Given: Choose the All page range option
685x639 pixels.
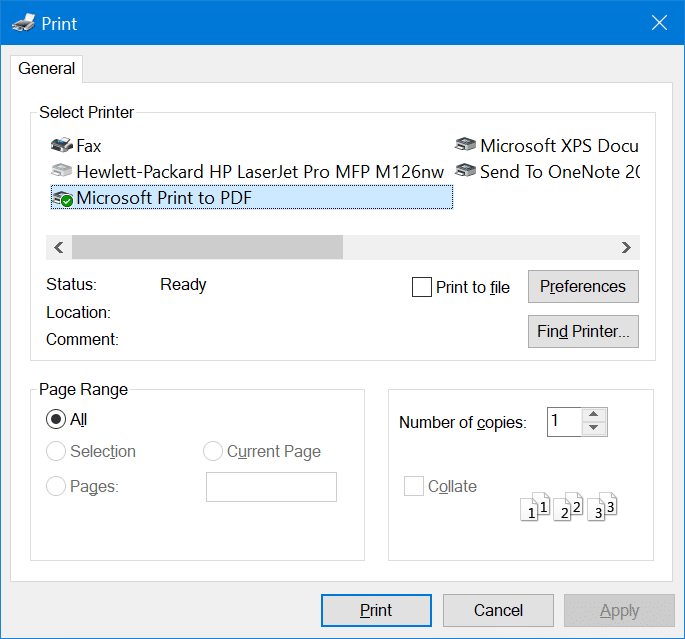Looking at the screenshot, I should 56,419.
